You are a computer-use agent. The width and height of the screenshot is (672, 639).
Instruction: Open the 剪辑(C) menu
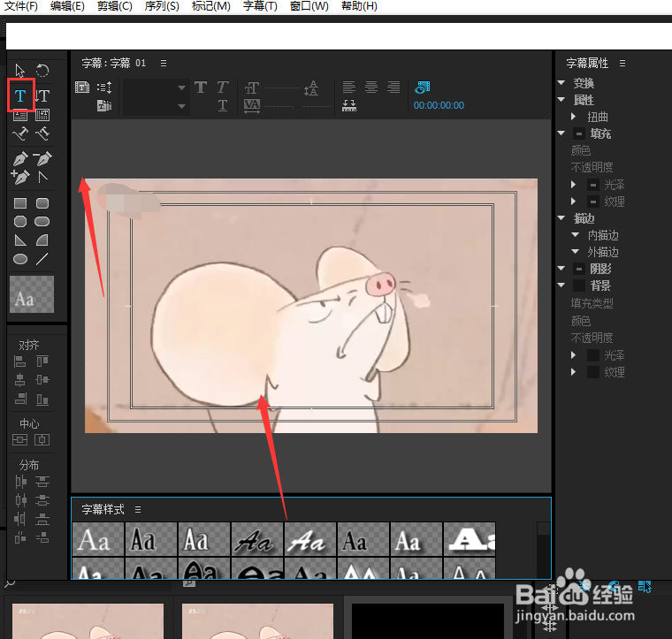coord(115,6)
